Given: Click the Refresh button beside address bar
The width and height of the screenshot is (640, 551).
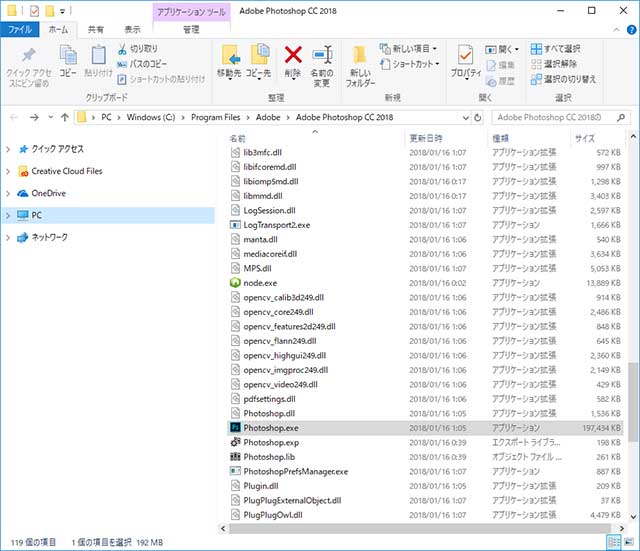Looking at the screenshot, I should tap(477, 118).
